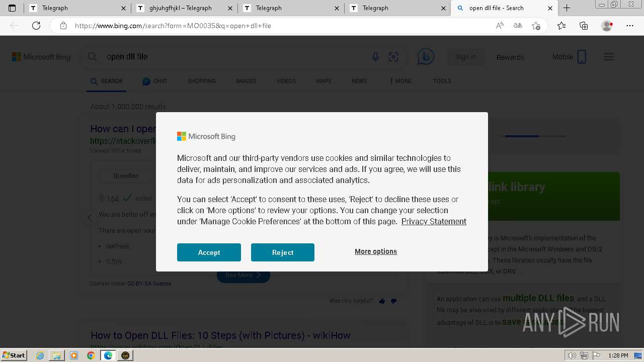Switch to the fourth Telegraph tab
Screen dimensions: 644x362
[x=398, y=8]
